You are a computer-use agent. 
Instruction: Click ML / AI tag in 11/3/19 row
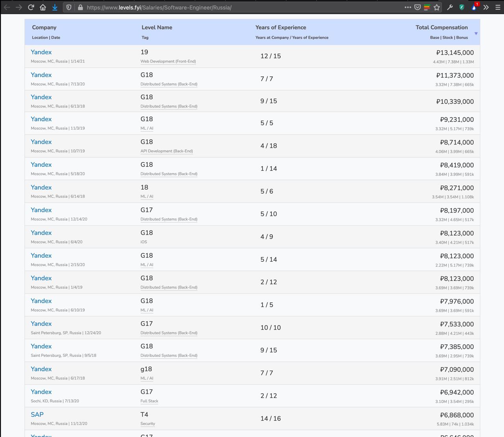point(147,128)
